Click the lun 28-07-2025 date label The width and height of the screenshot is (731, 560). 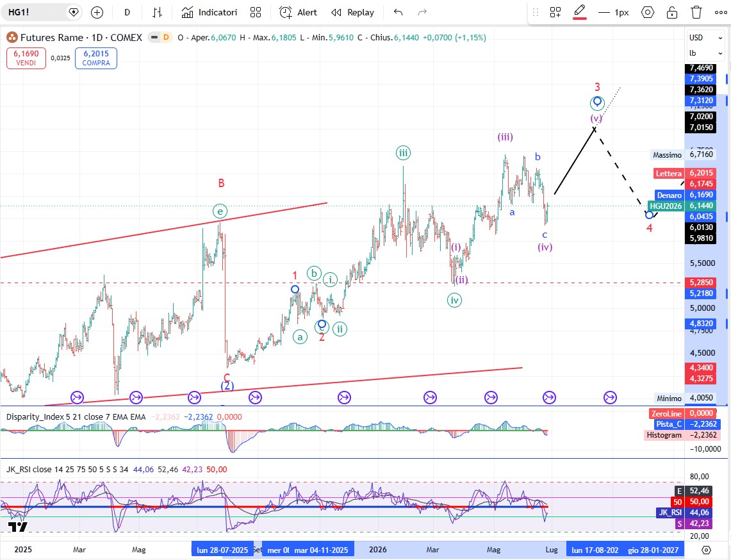222,550
